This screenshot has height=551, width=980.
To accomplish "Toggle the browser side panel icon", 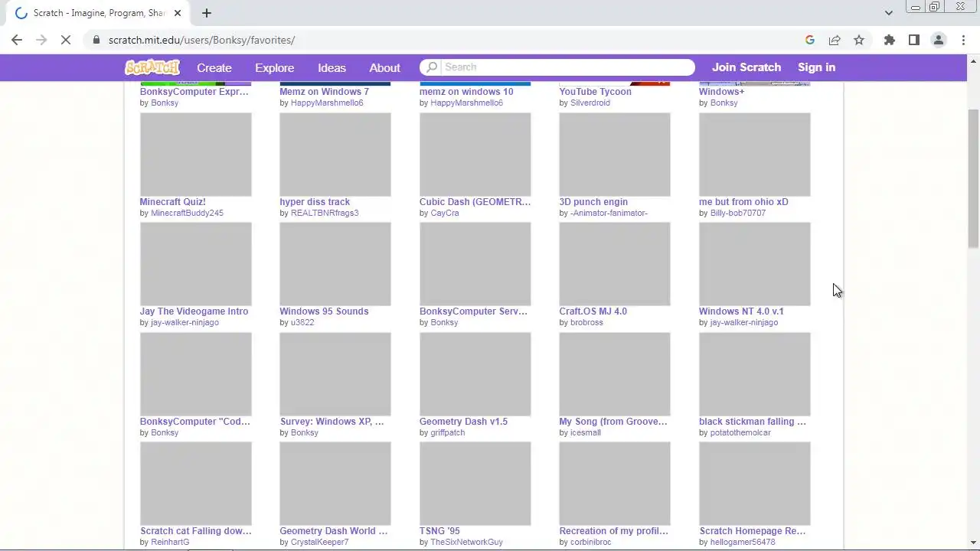I will 913,40.
